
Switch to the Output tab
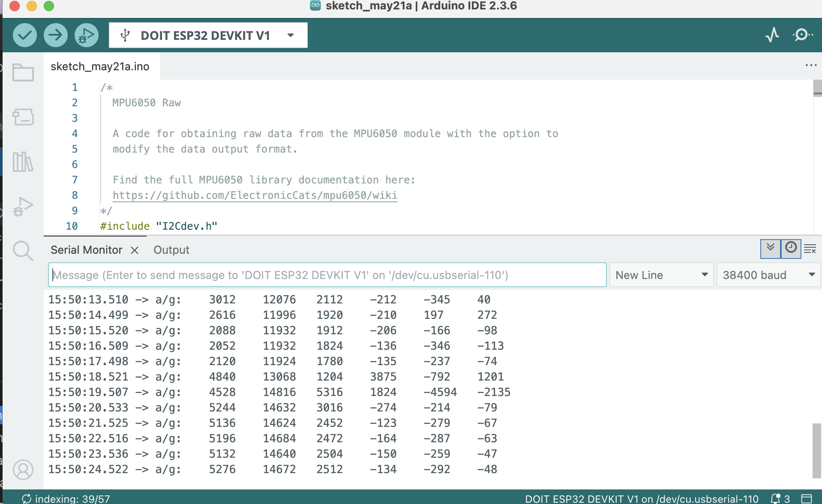(x=171, y=250)
